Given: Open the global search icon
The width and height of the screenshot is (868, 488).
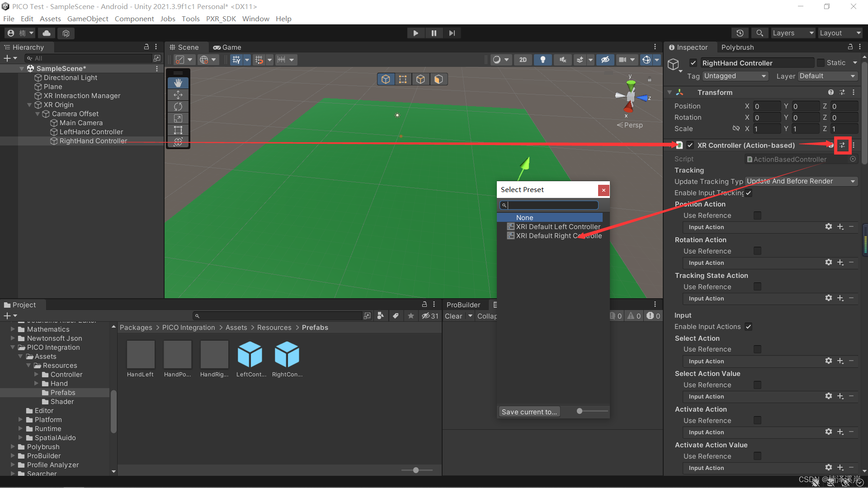Looking at the screenshot, I should pyautogui.click(x=760, y=33).
